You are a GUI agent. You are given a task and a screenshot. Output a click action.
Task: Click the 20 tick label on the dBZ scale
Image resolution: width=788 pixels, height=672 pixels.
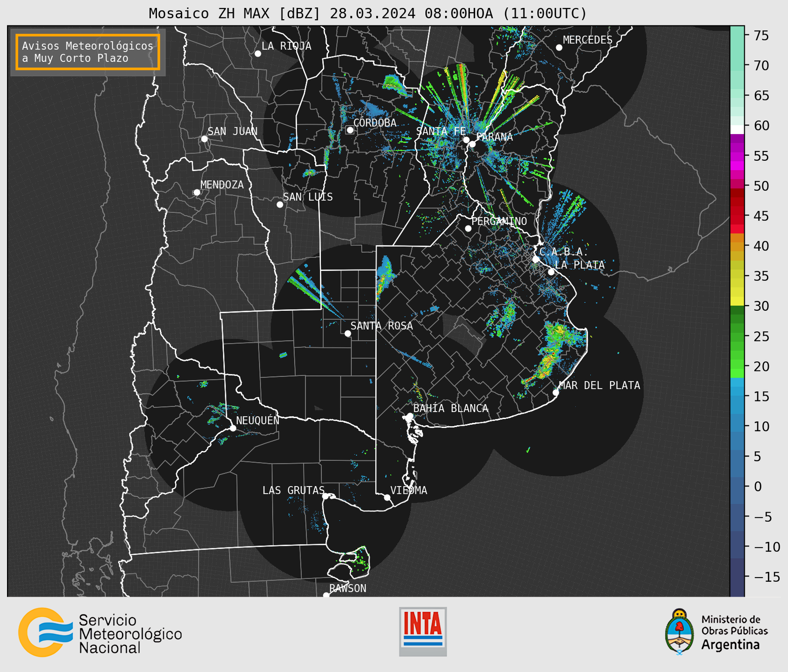[760, 366]
